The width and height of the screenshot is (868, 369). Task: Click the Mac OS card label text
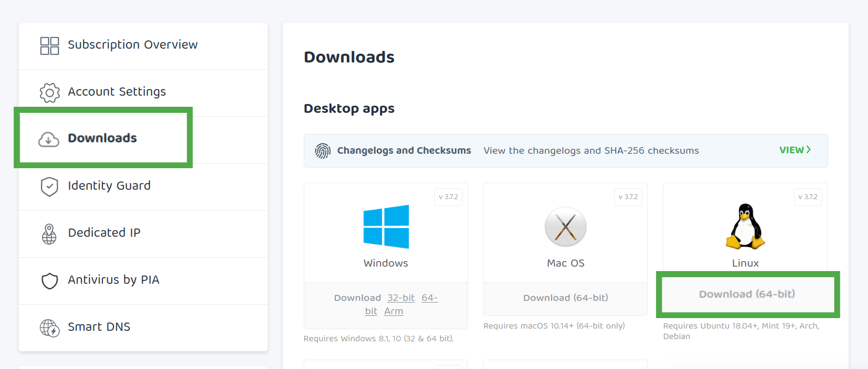pos(565,263)
